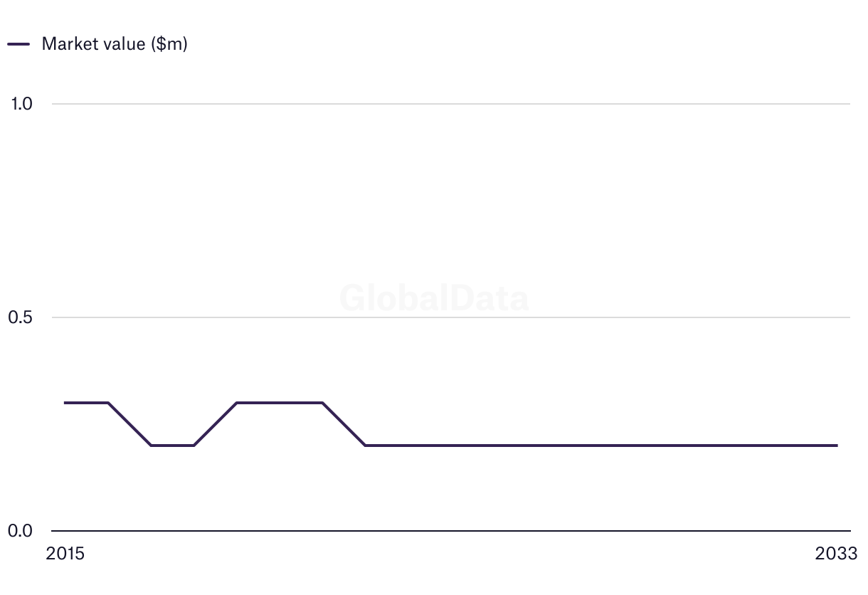Click the 0.0 y-axis label
The image size is (868, 595).
(21, 531)
